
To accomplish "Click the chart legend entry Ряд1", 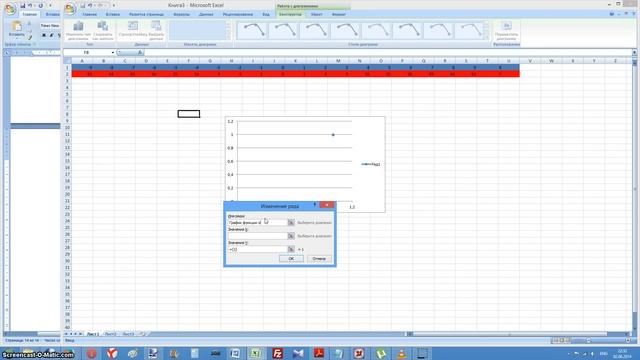I will click(x=371, y=164).
